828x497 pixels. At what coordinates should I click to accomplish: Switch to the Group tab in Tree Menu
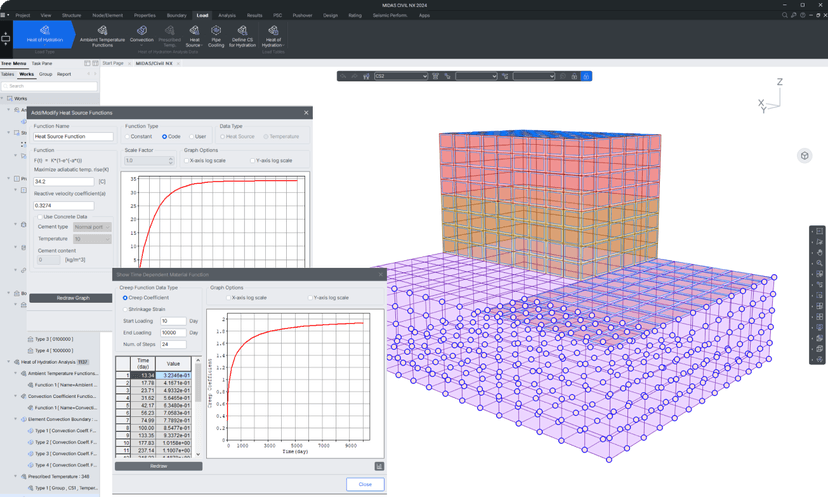pos(46,74)
